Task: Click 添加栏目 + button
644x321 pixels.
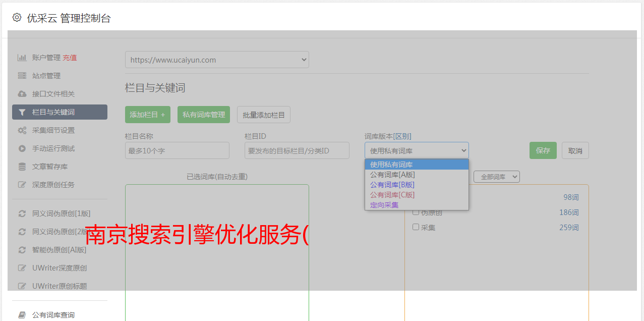Action: point(148,115)
